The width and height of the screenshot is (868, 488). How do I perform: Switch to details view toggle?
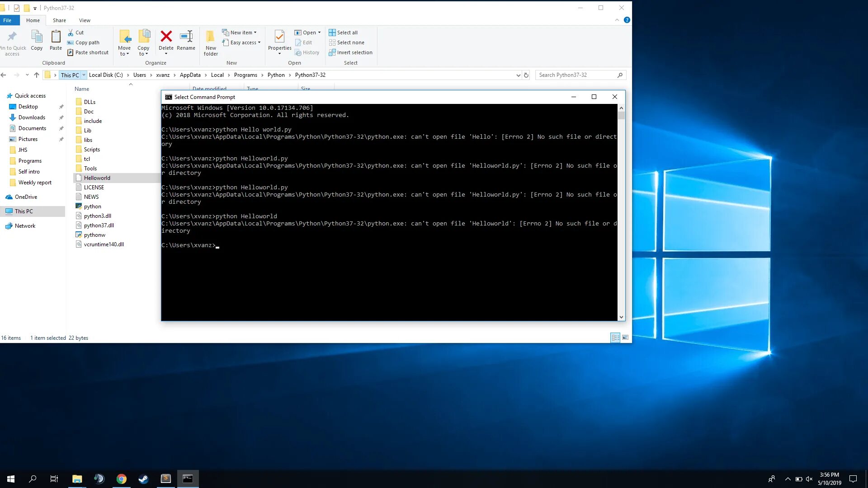point(615,338)
